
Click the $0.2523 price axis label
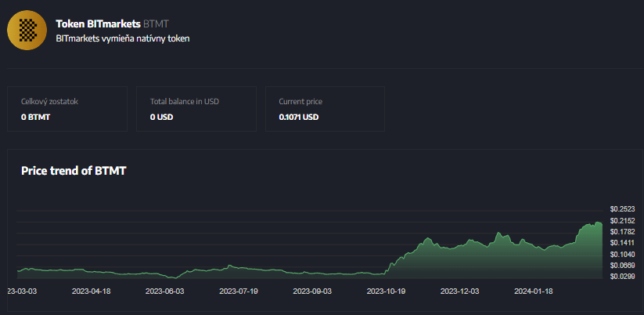(623, 208)
